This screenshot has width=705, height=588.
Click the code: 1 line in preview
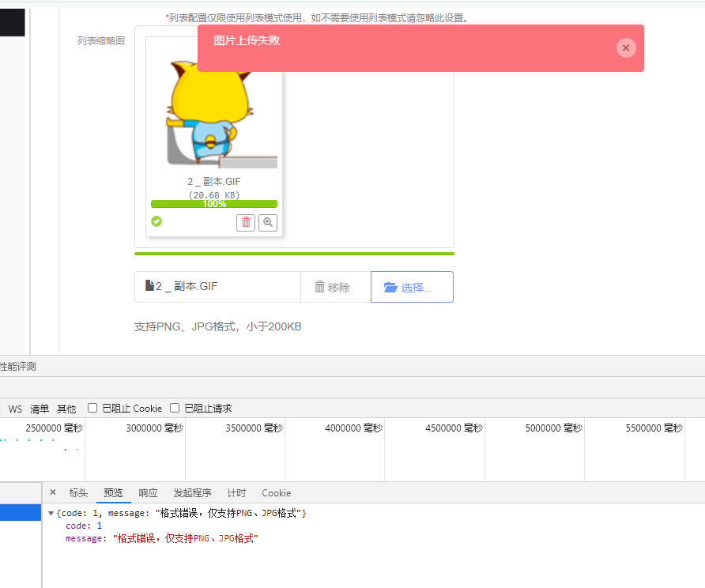coord(84,526)
